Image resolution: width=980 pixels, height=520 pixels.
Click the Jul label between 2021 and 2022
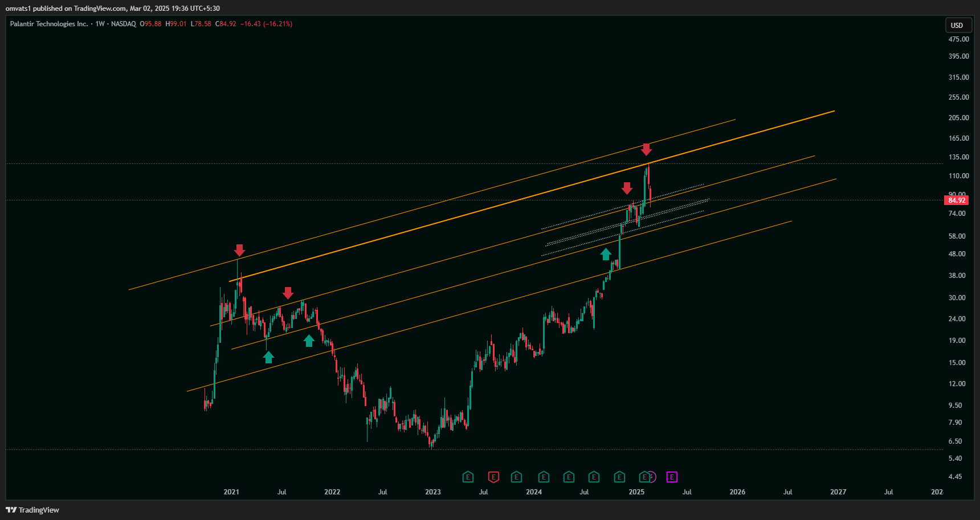(282, 492)
